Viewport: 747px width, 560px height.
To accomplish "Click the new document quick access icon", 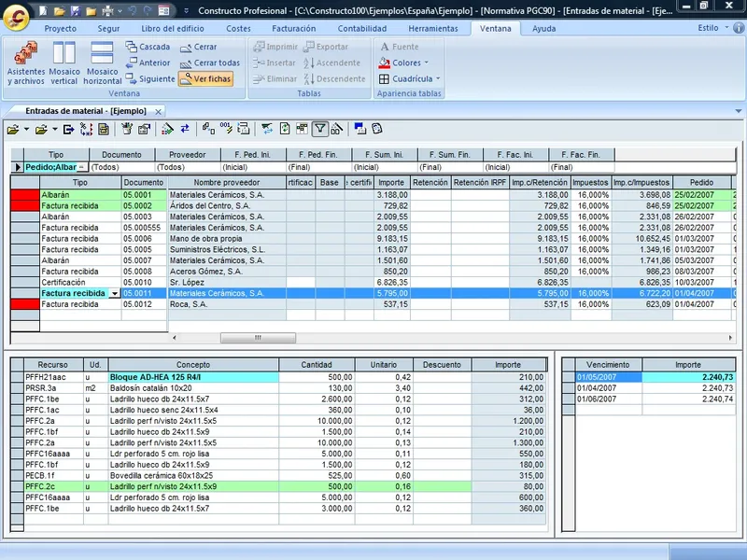I will point(43,10).
